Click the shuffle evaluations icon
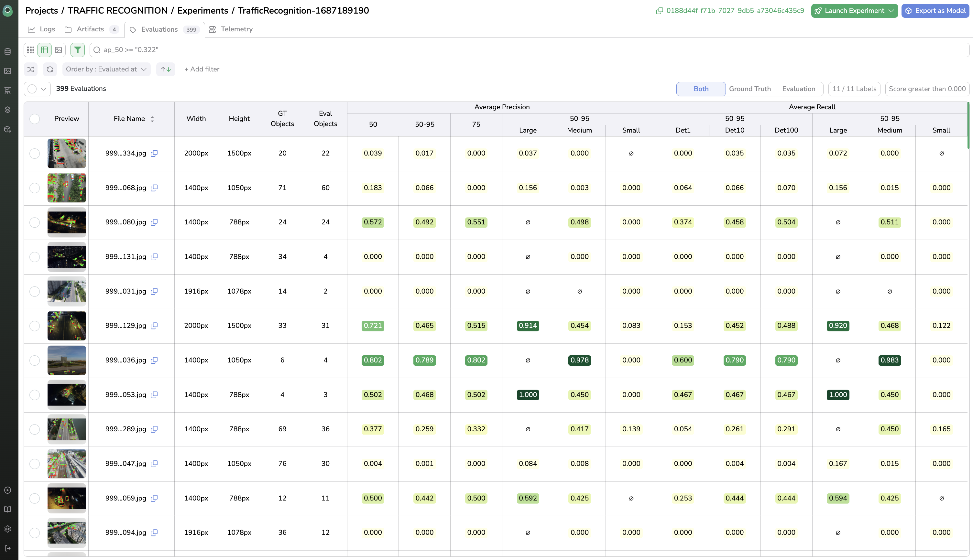This screenshot has width=973, height=560. (31, 69)
